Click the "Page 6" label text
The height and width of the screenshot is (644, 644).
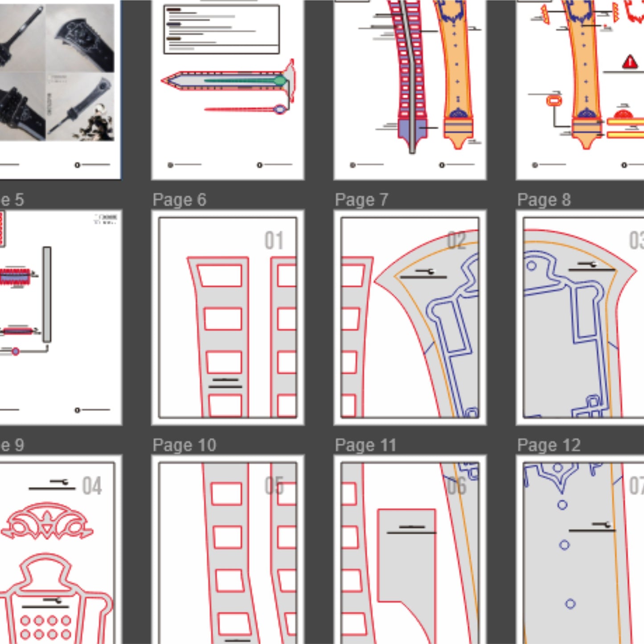coord(179,200)
